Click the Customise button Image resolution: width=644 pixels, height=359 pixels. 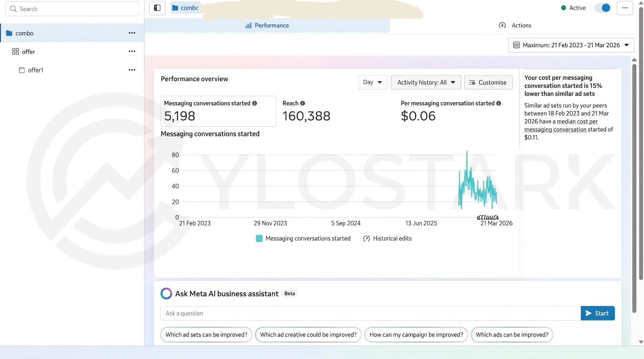tap(488, 82)
